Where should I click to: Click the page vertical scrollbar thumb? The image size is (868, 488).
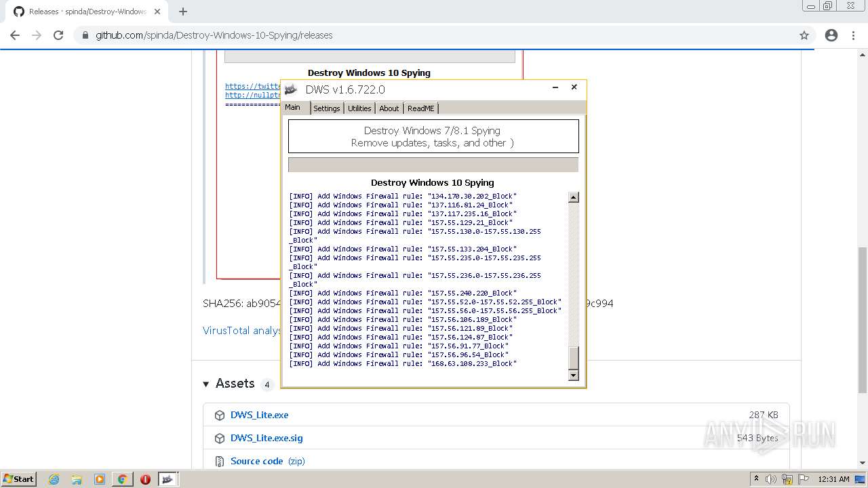click(863, 320)
